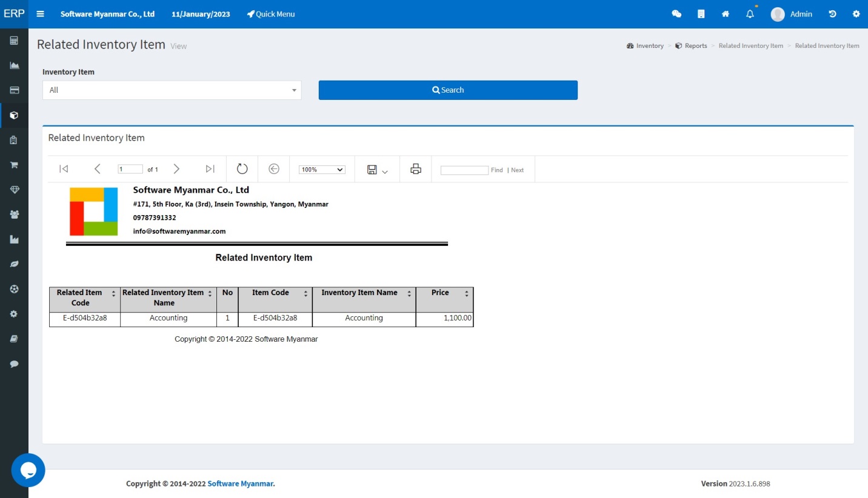Viewport: 868px width, 498px height.
Task: Click the blue Search button
Action: click(448, 90)
